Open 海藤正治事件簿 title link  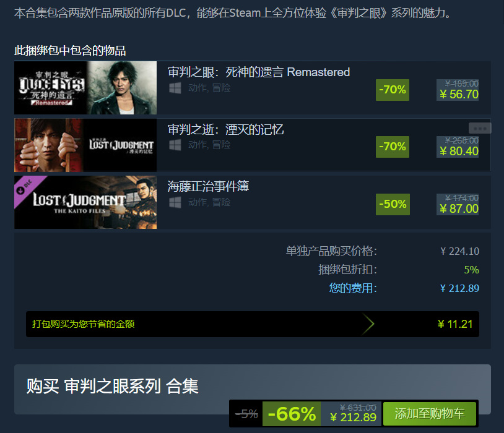click(x=208, y=186)
